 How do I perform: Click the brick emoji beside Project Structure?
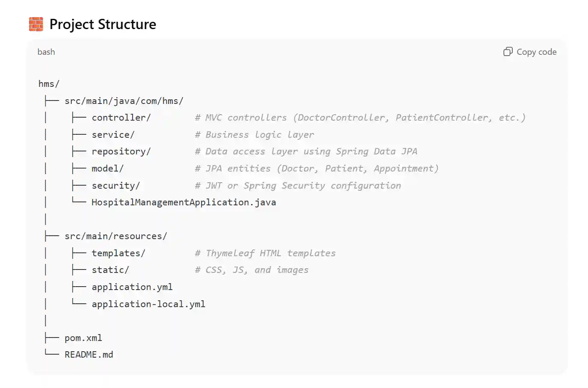[x=36, y=24]
